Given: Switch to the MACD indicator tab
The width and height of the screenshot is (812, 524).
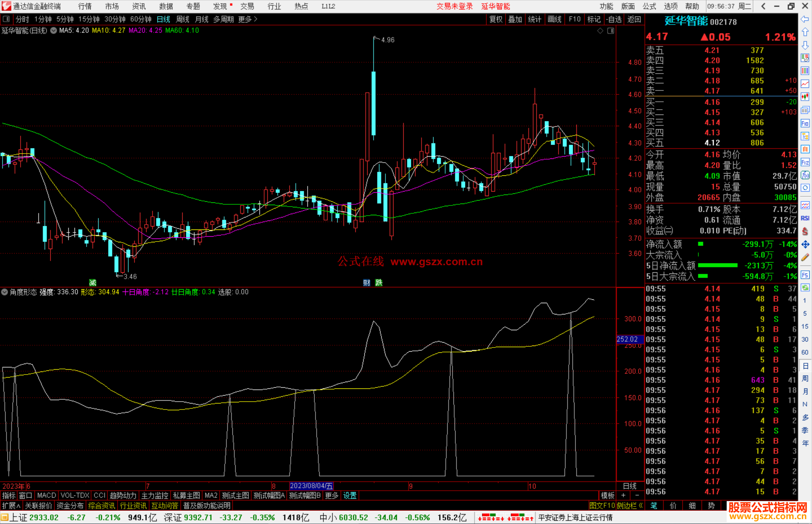Looking at the screenshot, I should (46, 495).
